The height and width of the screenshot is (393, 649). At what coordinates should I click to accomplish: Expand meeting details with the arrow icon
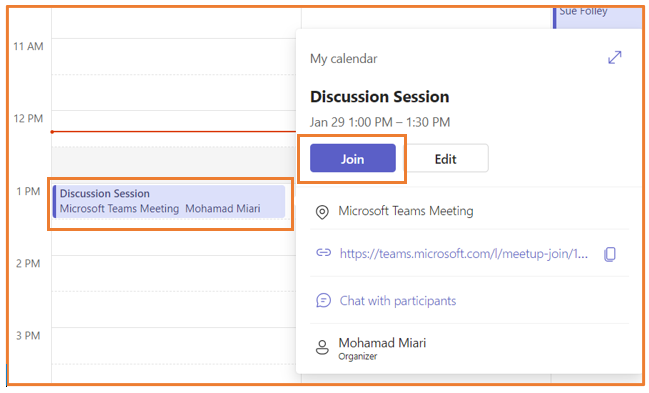point(615,58)
